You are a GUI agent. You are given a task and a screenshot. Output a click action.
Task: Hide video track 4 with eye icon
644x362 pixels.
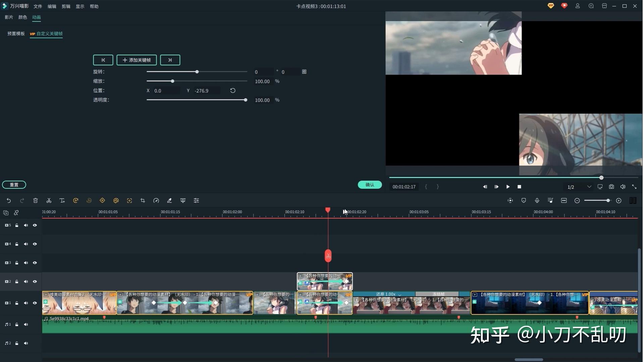click(35, 244)
